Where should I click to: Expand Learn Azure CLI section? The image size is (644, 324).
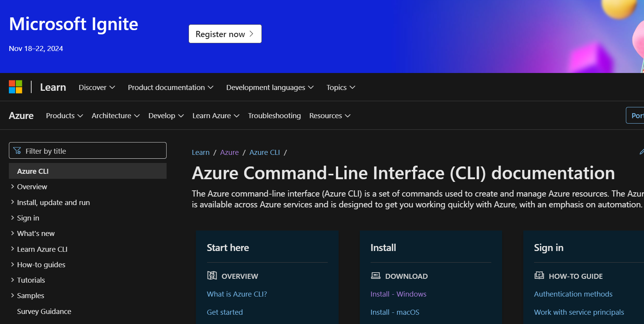point(39,249)
